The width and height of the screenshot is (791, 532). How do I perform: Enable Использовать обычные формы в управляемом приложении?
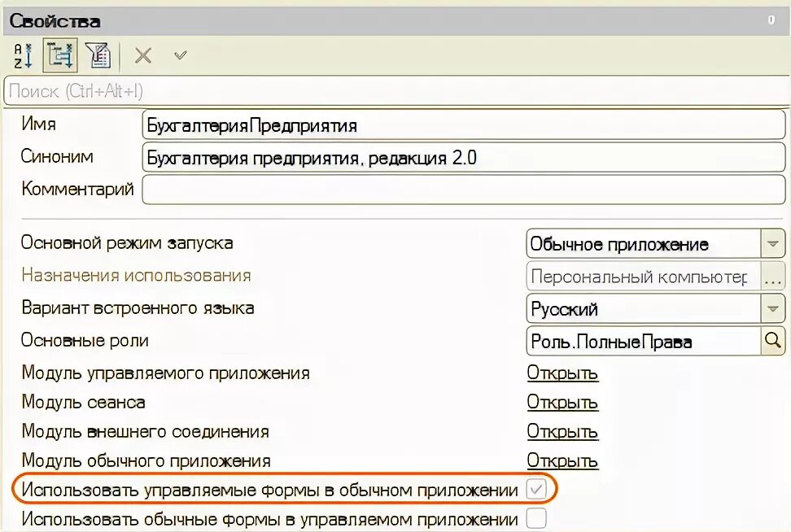point(535,518)
